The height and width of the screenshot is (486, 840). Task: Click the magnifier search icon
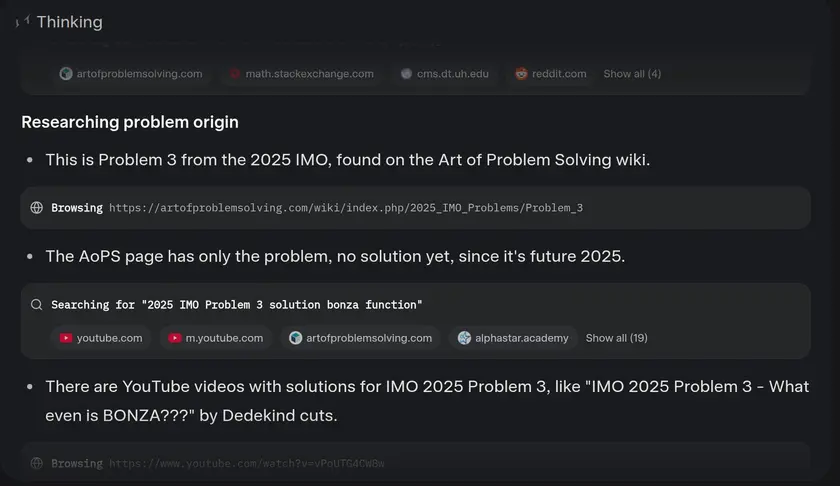point(37,304)
